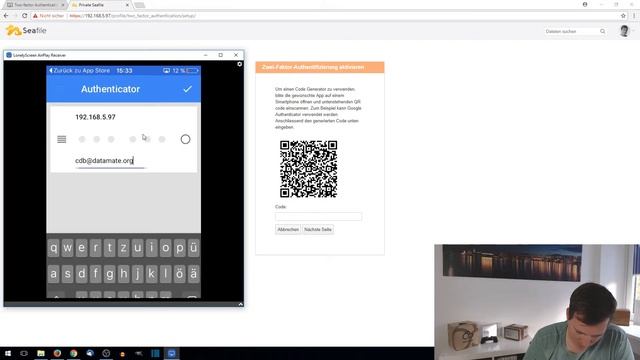Expand the LonelyScreen bottom chevron
The height and width of the screenshot is (360, 640).
tap(240, 304)
